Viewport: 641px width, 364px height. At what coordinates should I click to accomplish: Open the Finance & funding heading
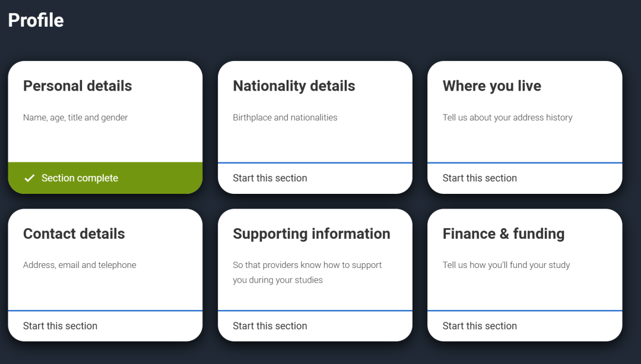tap(503, 234)
